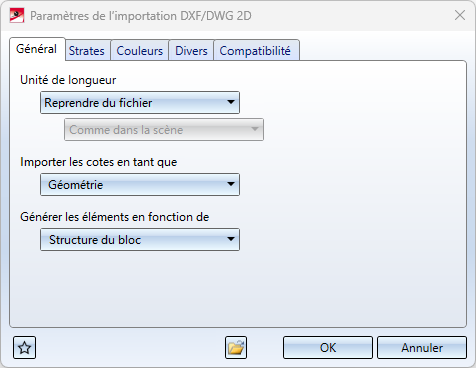Select the Général tab
476x368 pixels.
click(37, 49)
